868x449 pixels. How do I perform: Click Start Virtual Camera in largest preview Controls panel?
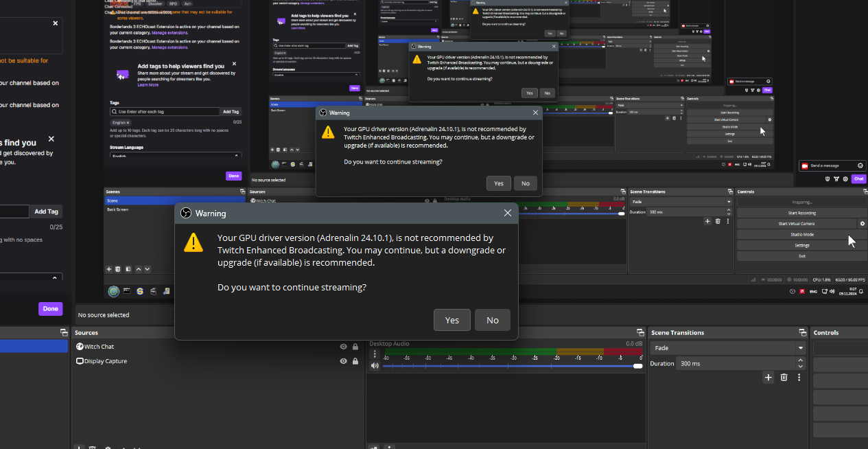797,224
